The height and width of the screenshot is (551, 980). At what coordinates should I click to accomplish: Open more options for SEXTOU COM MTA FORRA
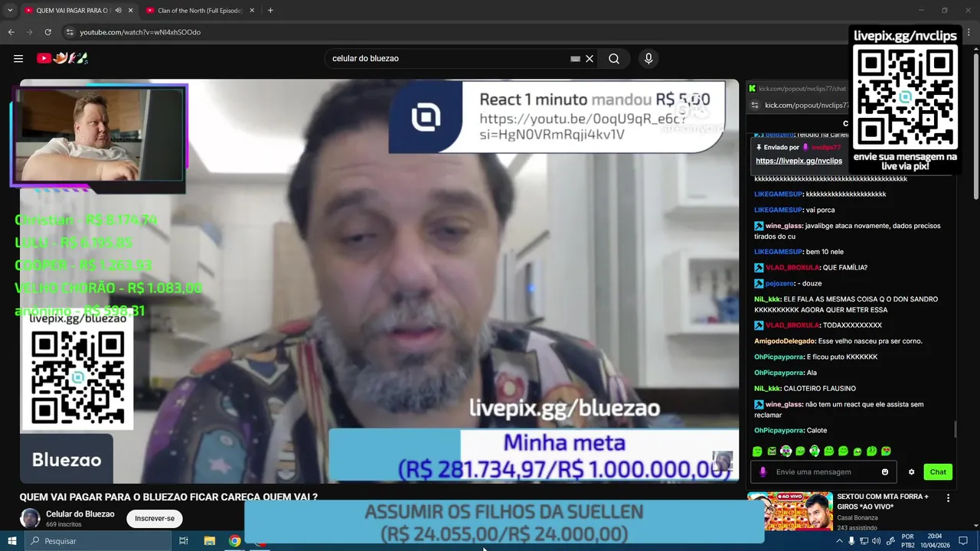tap(948, 498)
